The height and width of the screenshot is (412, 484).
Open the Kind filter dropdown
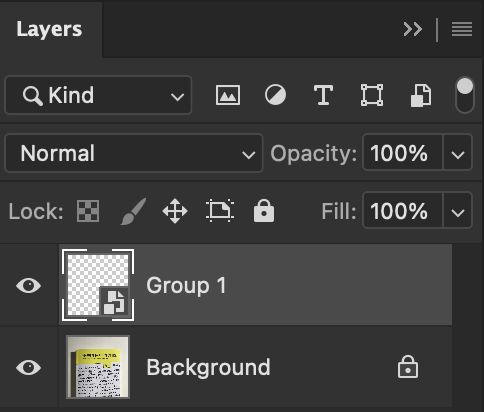(98, 95)
